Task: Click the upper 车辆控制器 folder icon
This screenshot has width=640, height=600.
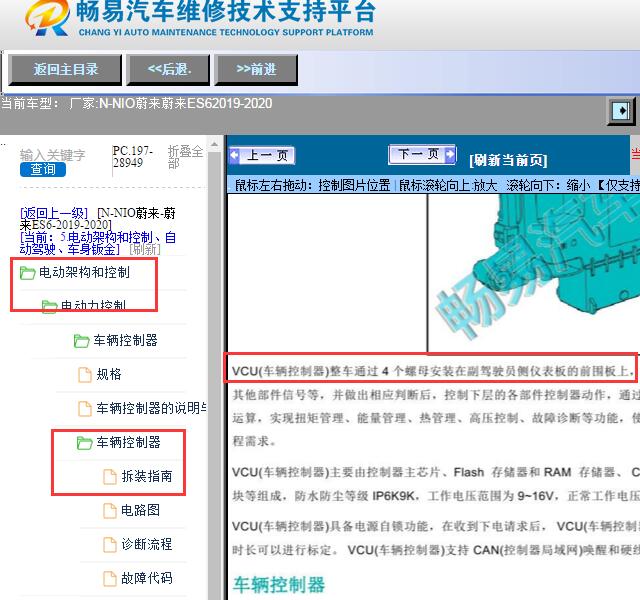Action: coord(81,340)
